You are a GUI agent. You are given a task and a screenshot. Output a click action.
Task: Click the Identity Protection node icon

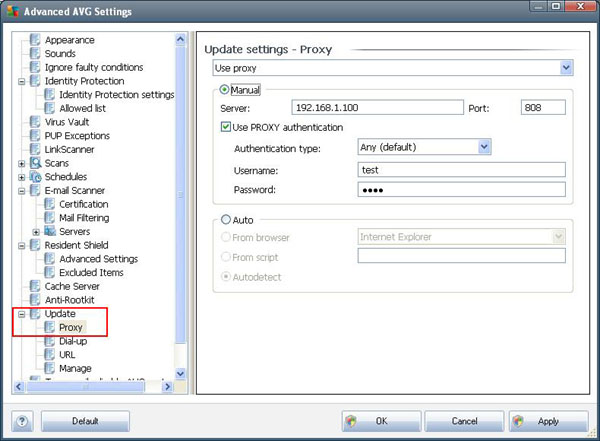[x=35, y=81]
